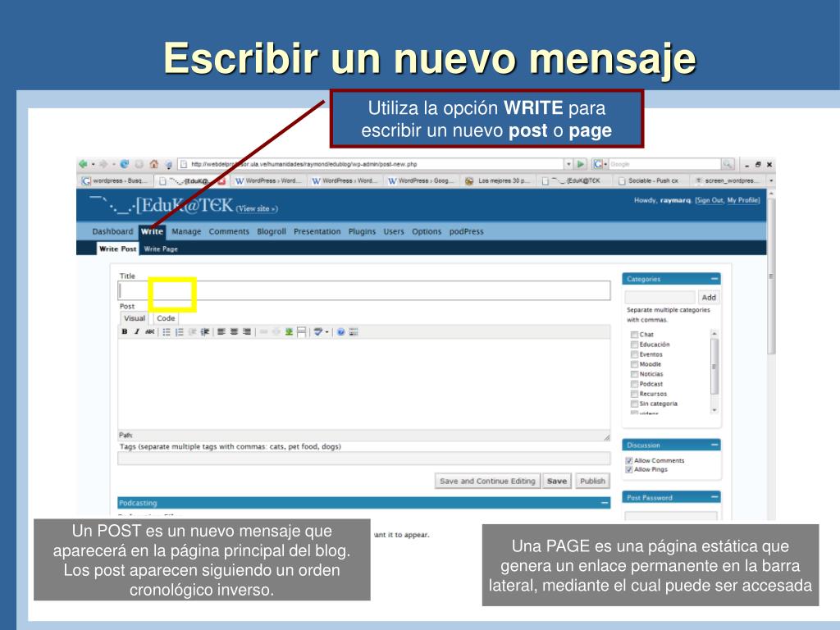Open editor Help icon
The width and height of the screenshot is (840, 630).
pyautogui.click(x=340, y=332)
